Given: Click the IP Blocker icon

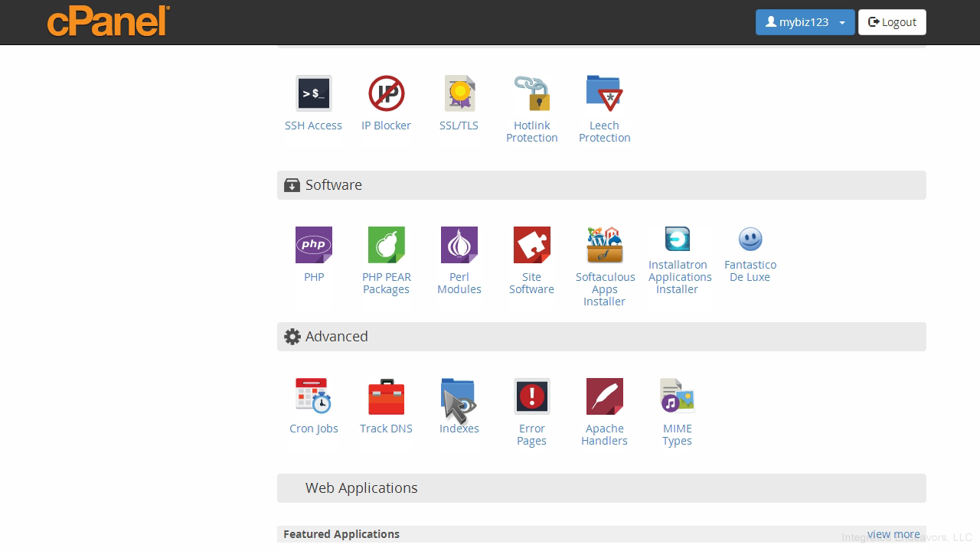Looking at the screenshot, I should [386, 94].
